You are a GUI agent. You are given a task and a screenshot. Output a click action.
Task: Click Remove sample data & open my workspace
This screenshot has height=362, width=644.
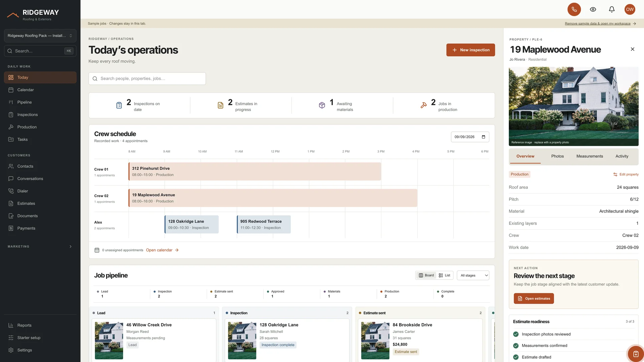(x=600, y=23)
